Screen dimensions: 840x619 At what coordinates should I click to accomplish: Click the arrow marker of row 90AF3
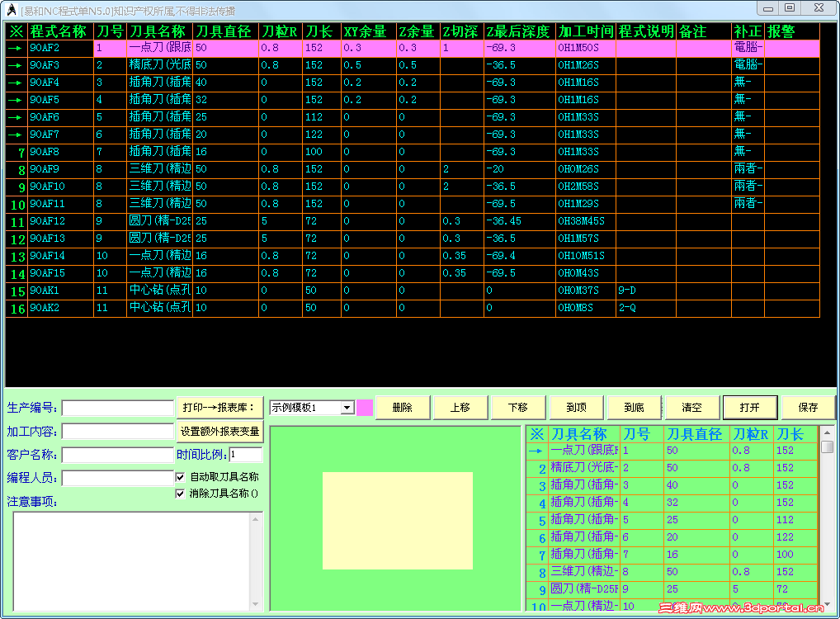tap(17, 65)
